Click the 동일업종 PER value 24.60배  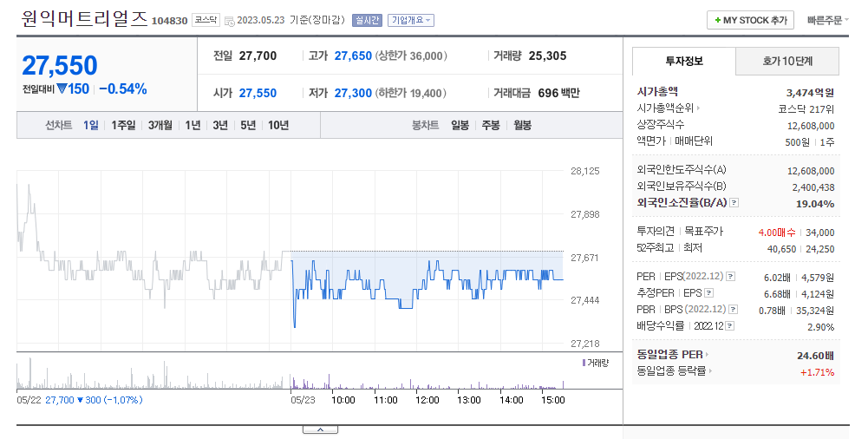pos(815,356)
